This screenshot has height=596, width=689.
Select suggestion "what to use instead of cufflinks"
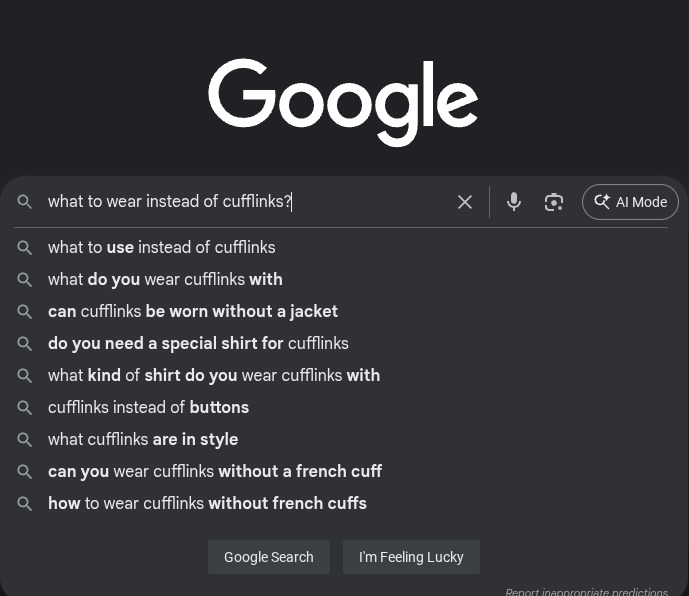tap(161, 247)
